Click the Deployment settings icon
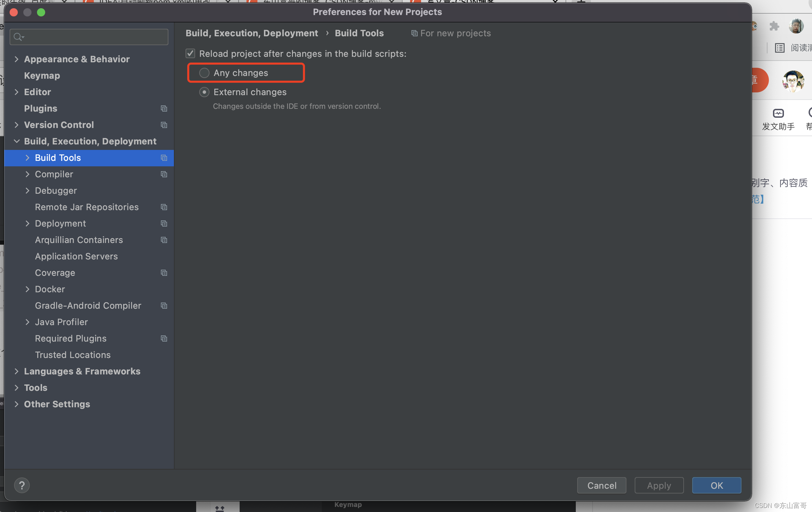This screenshot has height=512, width=812. (x=164, y=223)
